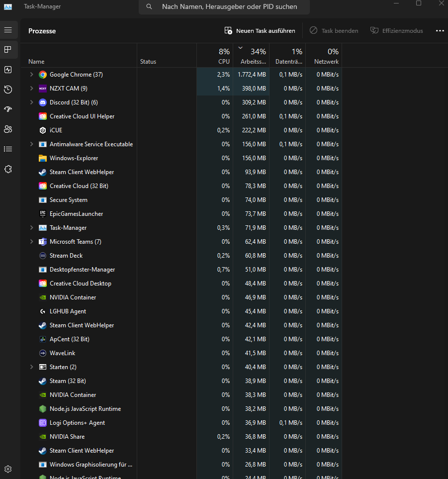Click the Stream Deck icon
The image size is (448, 479).
[43, 256]
